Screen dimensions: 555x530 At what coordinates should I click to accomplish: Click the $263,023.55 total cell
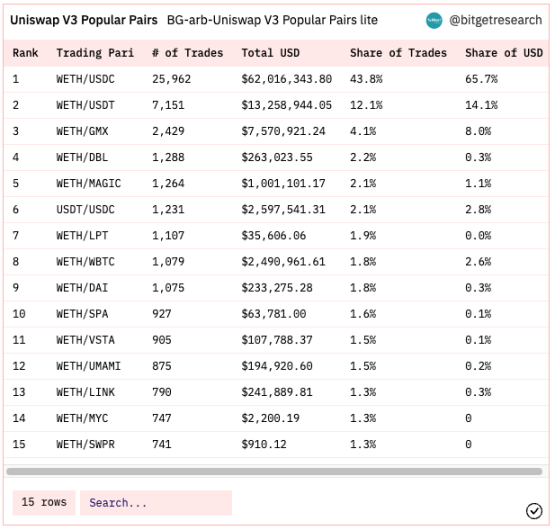click(277, 157)
